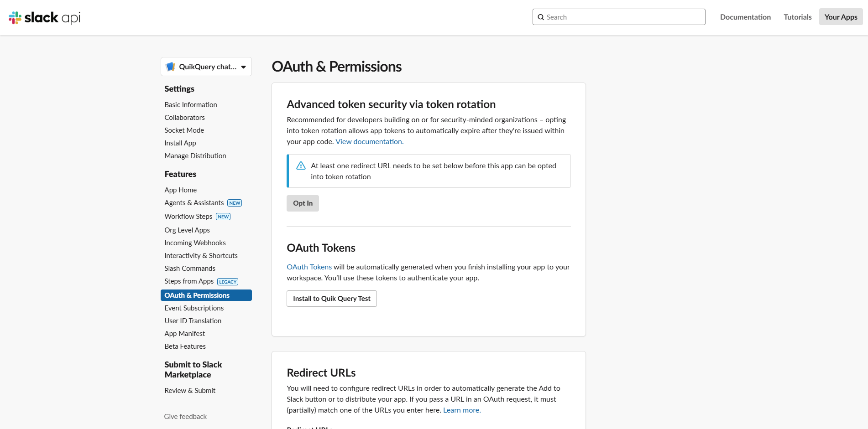868x429 pixels.
Task: Open Review & Submit page
Action: click(x=190, y=391)
